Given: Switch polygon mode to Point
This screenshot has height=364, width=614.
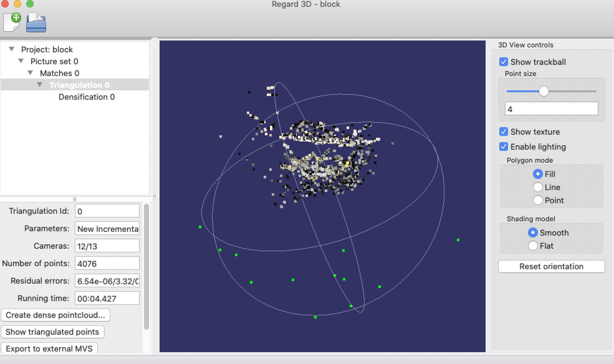Looking at the screenshot, I should 538,200.
